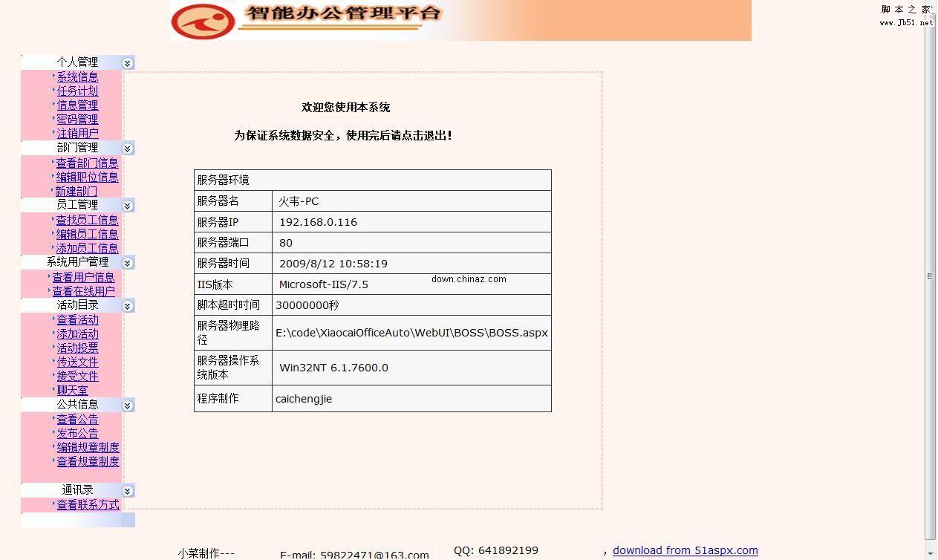This screenshot has width=938, height=560.
Task: Open 编辑规章制度 link
Action: [88, 447]
